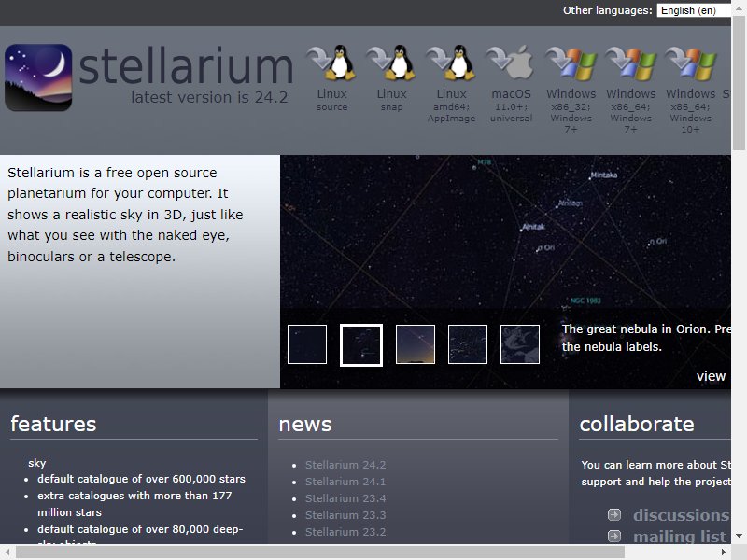Click the 'Alnitak' star label
This screenshot has height=560, width=747.
(x=533, y=227)
